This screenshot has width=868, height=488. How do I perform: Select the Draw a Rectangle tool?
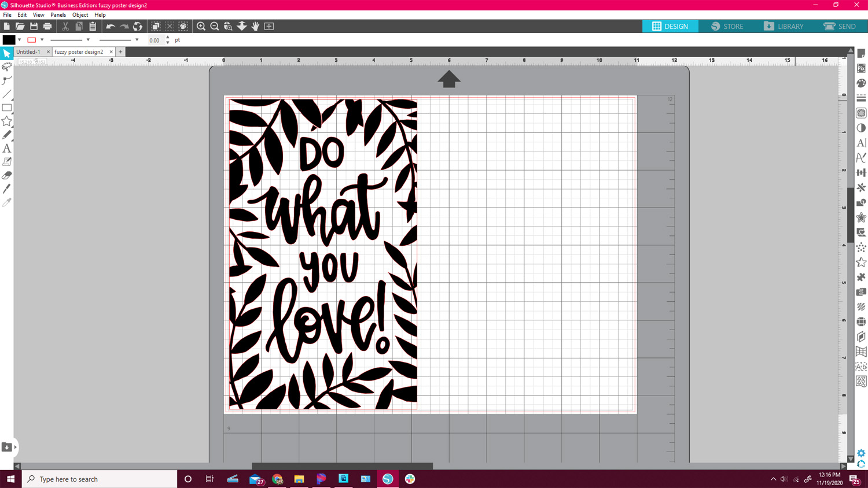point(7,108)
